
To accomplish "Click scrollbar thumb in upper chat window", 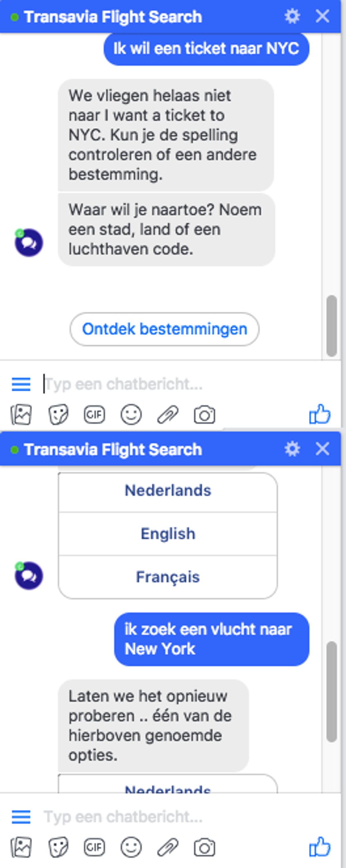I will pyautogui.click(x=332, y=326).
